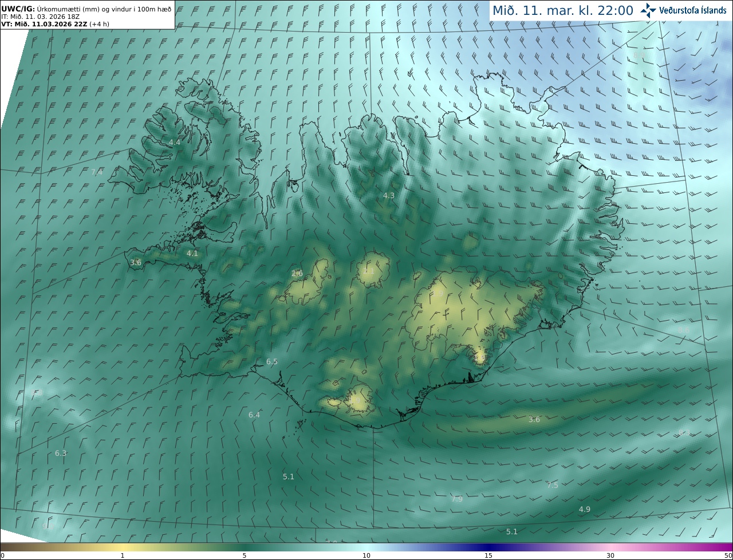Click the Veðurstofa Íslands name text
This screenshot has height=560, width=733.
[693, 10]
